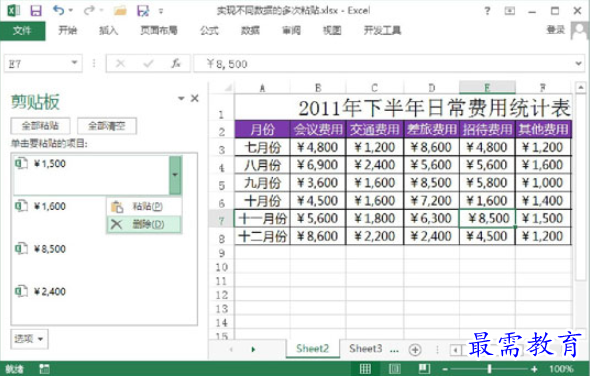Click the 全部粘贴 button
Image resolution: width=590 pixels, height=376 pixels.
tap(40, 126)
